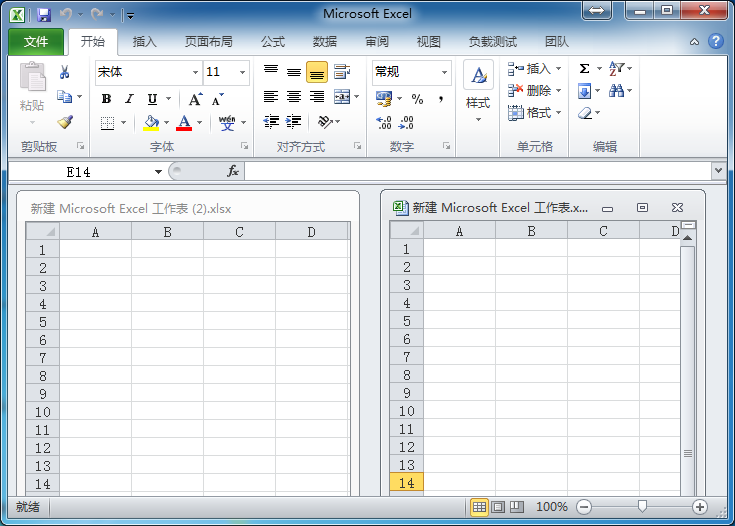Click the Copy icon in clipboard group
Screen dimensions: 735x526
point(64,97)
